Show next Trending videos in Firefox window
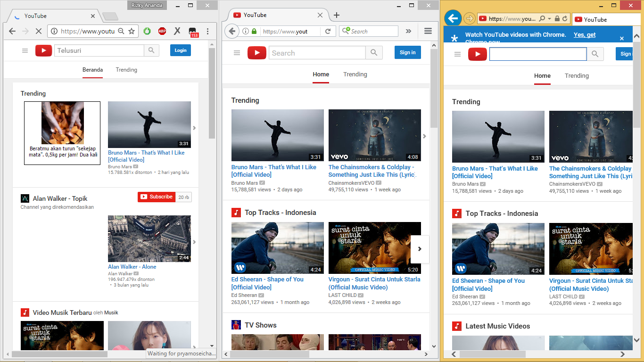The image size is (644, 362). 424,136
